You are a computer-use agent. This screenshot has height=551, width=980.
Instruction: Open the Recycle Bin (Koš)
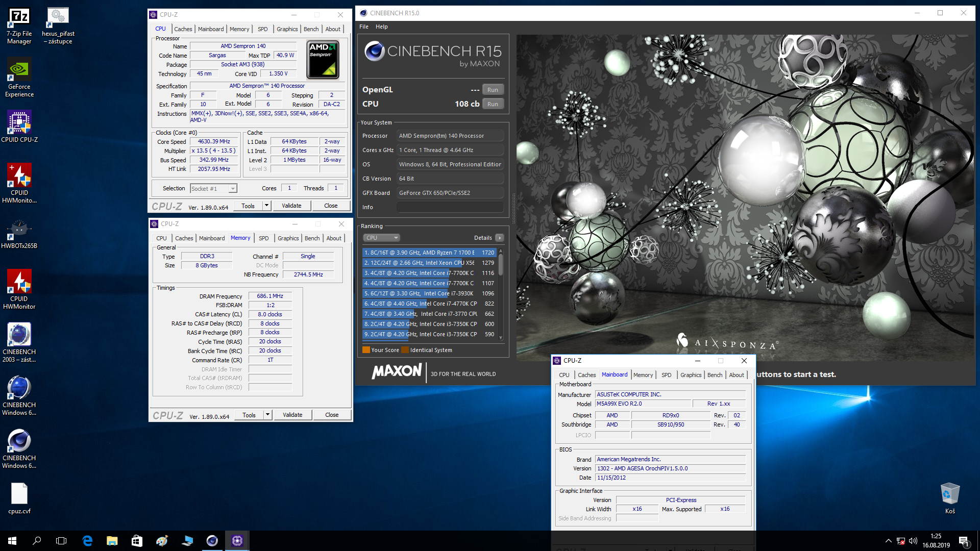[950, 498]
